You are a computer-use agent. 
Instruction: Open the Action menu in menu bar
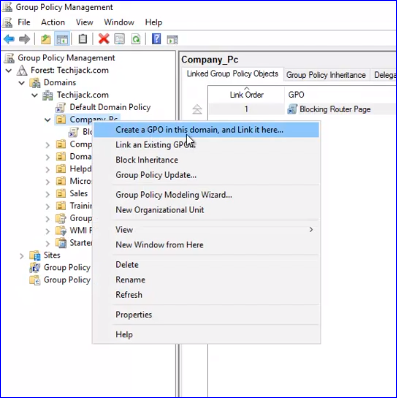point(53,22)
